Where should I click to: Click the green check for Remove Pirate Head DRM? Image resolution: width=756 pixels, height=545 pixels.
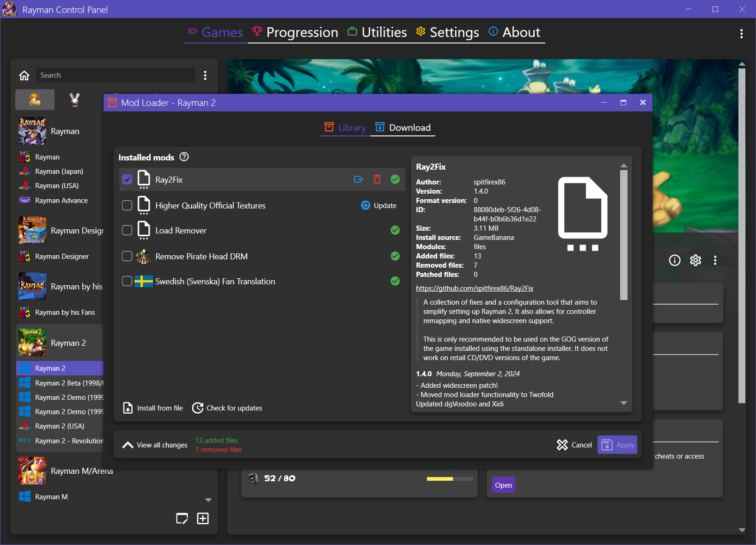[x=395, y=256]
